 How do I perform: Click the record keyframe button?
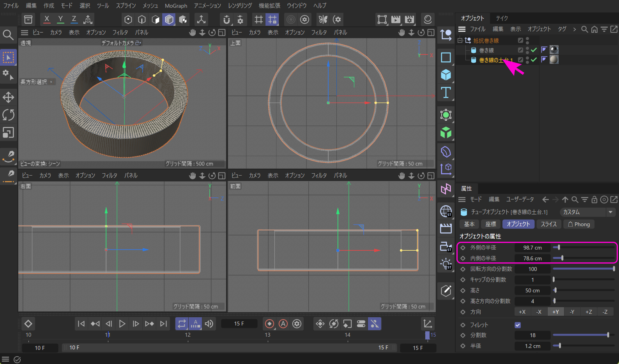269,324
